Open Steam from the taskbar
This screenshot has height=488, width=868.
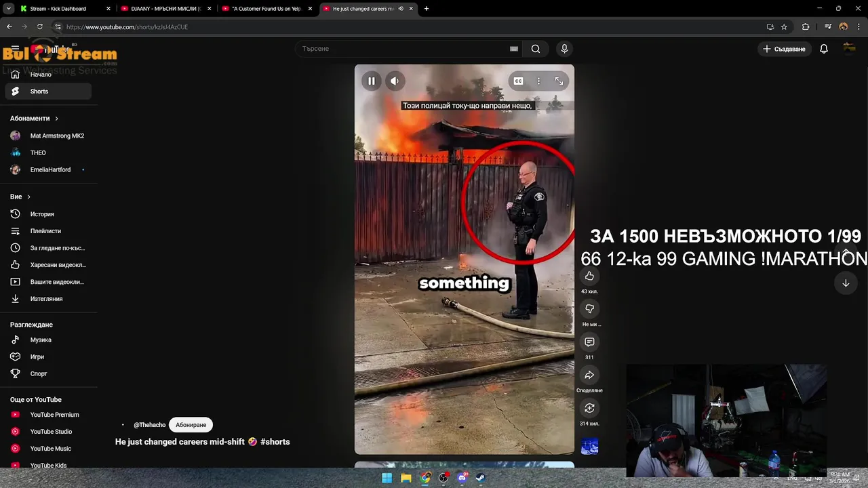pos(481,478)
